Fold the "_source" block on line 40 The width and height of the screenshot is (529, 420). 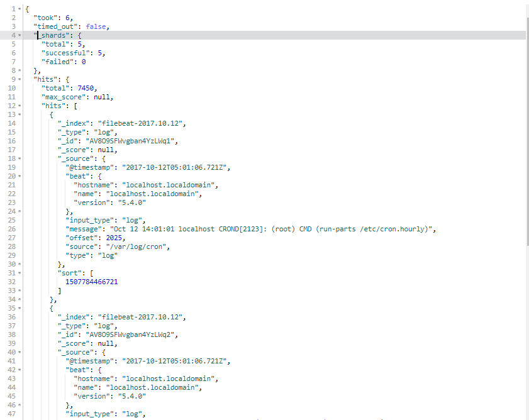tap(19, 352)
